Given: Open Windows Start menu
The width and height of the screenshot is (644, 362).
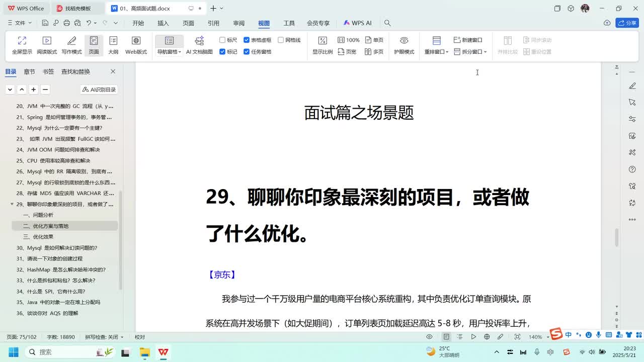Looking at the screenshot, I should (13, 352).
